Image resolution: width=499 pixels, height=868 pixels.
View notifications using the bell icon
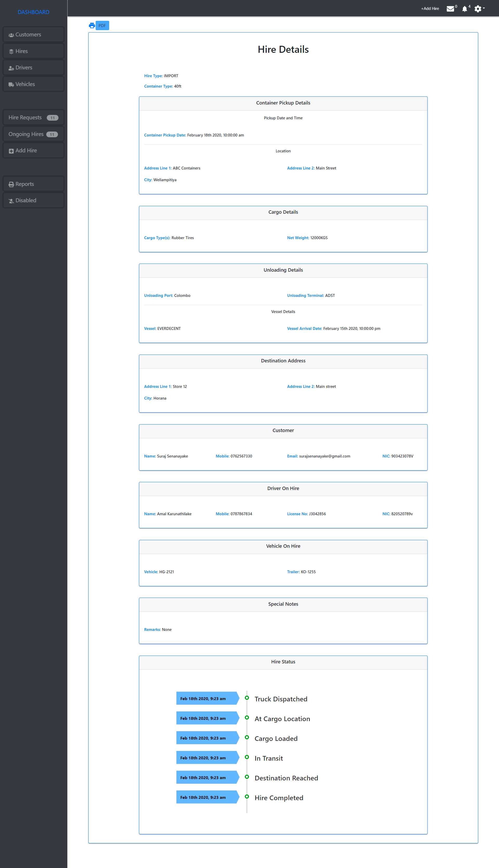[464, 8]
